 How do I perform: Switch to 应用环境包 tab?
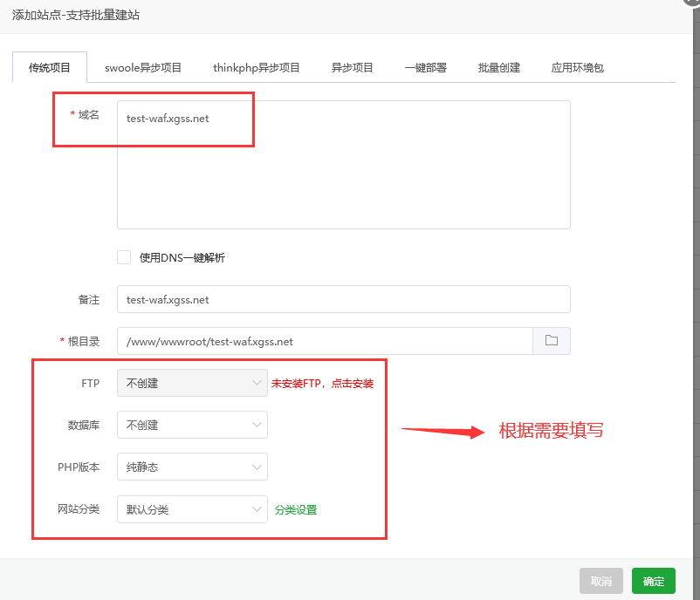(577, 67)
